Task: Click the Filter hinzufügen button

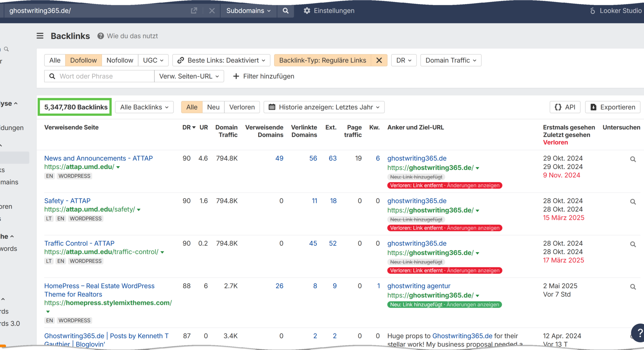Action: click(x=263, y=76)
